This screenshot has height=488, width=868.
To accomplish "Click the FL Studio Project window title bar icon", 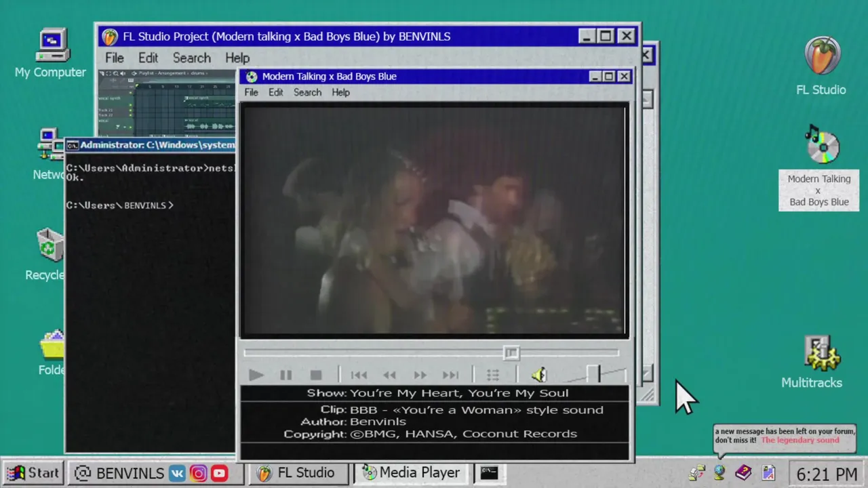I will click(110, 37).
